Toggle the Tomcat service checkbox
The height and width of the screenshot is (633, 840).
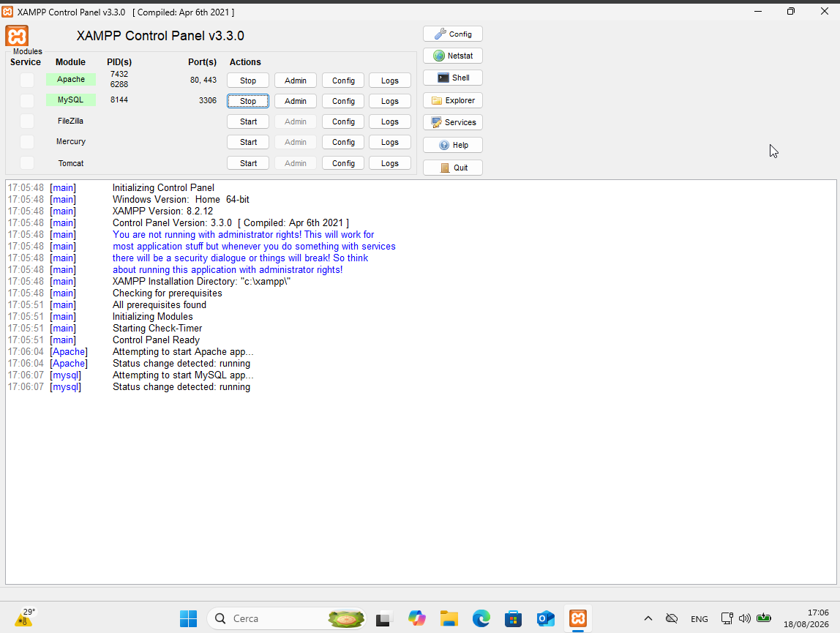tap(27, 163)
